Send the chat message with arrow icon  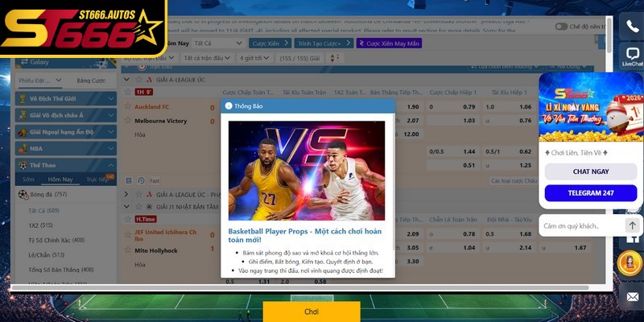tap(632, 225)
